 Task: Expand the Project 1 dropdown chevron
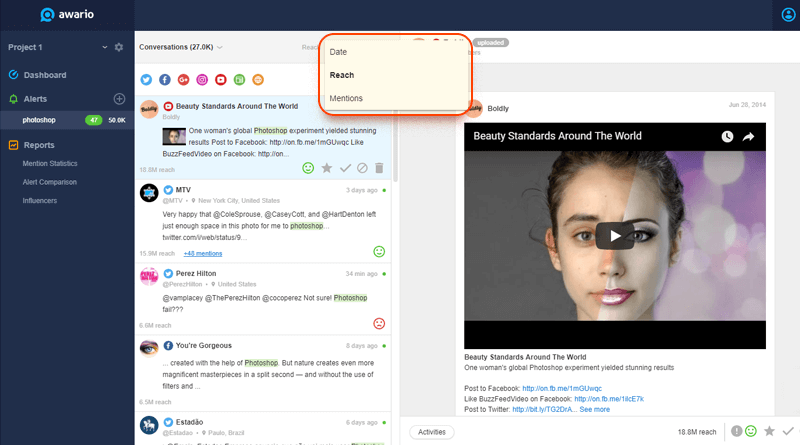click(105, 47)
